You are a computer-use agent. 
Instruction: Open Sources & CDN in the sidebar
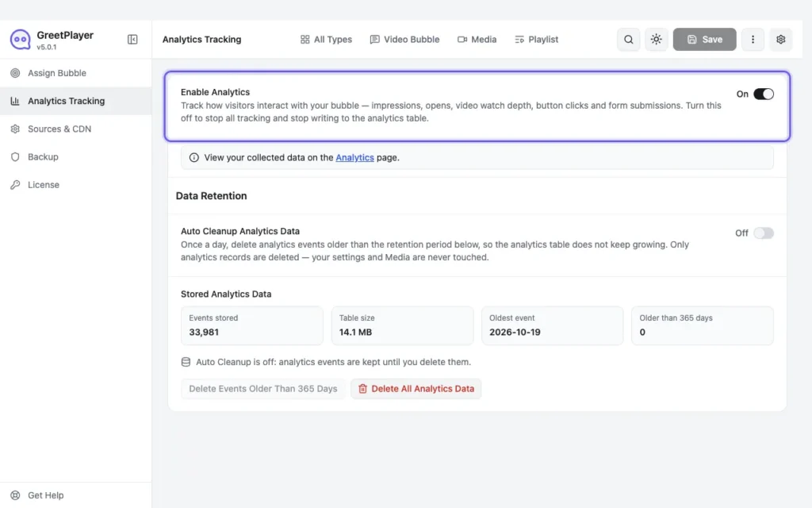[x=75, y=129]
